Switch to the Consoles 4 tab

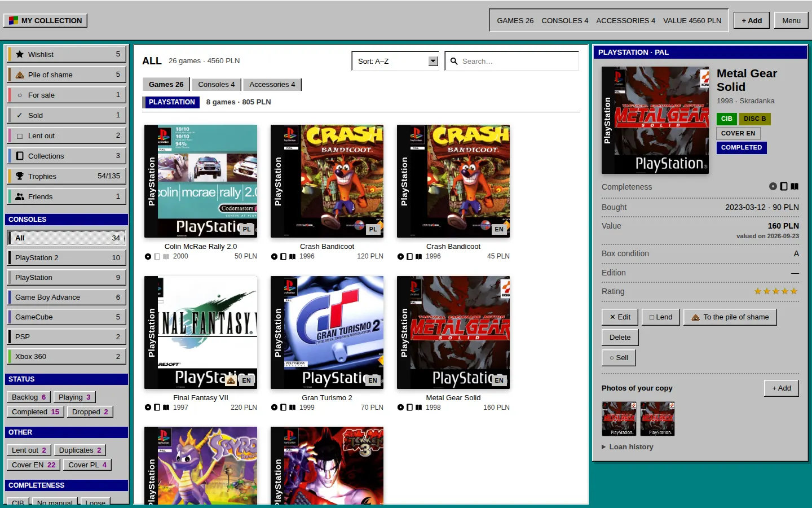pyautogui.click(x=217, y=85)
